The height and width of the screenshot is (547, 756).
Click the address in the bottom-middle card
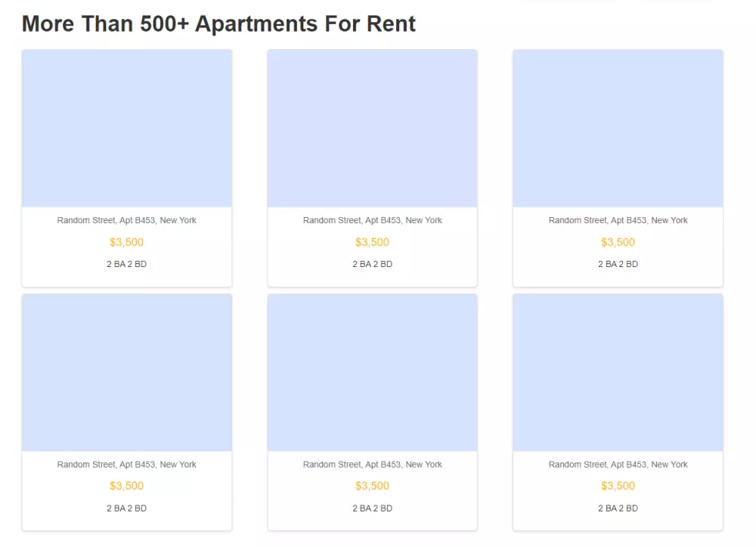click(x=373, y=465)
